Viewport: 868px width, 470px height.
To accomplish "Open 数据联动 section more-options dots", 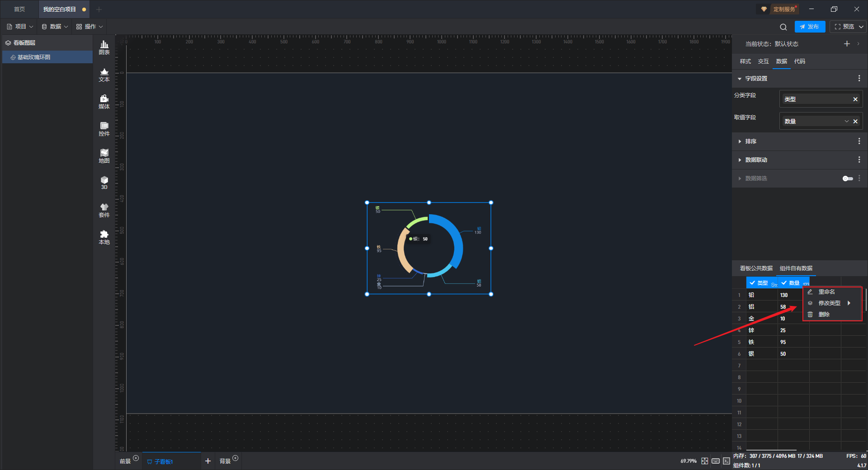I will coord(859,160).
